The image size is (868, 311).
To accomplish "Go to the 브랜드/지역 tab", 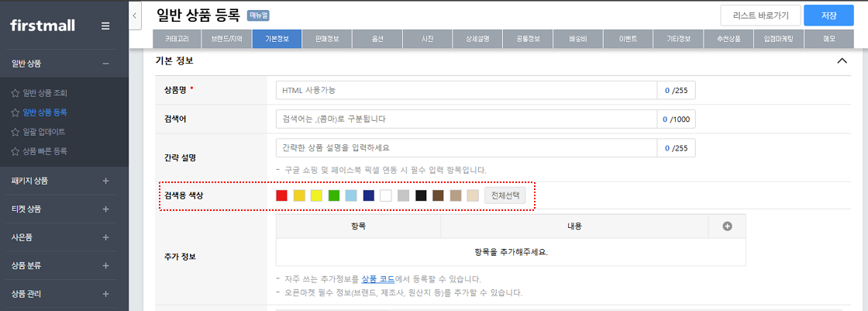I will pos(226,40).
